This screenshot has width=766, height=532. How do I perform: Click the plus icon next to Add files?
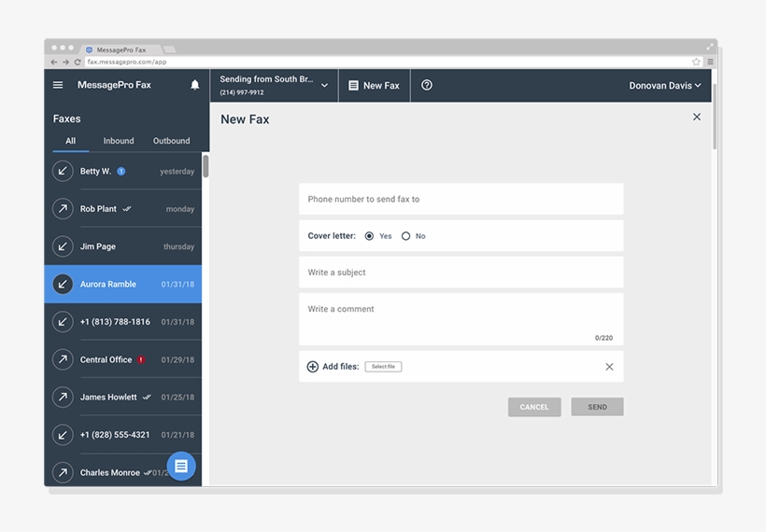313,367
